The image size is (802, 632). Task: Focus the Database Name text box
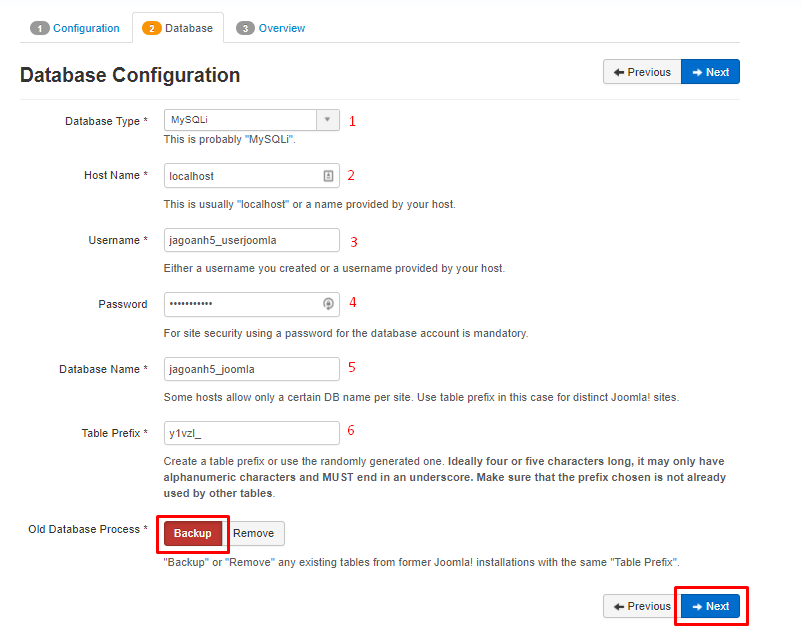point(251,369)
